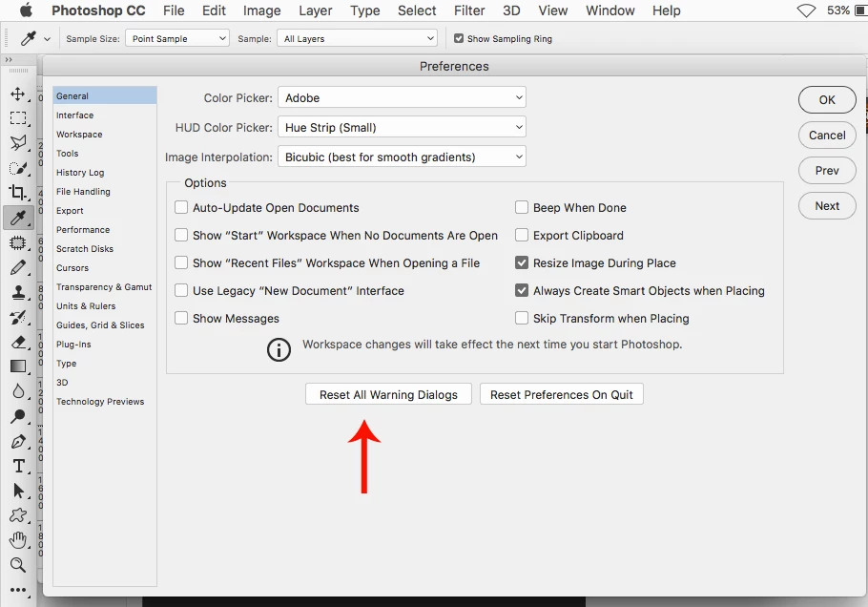Click the workspace info circle icon
868x607 pixels.
[x=279, y=350]
